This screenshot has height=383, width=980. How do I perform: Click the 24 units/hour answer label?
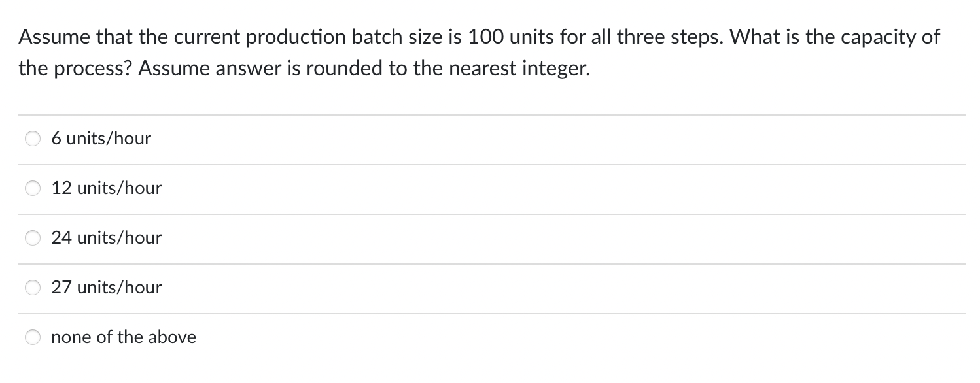[107, 238]
